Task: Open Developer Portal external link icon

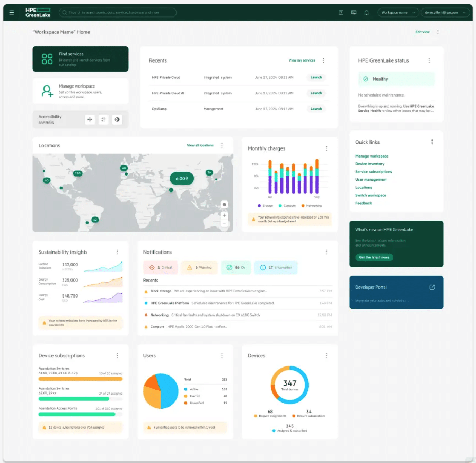Action: 432,287
